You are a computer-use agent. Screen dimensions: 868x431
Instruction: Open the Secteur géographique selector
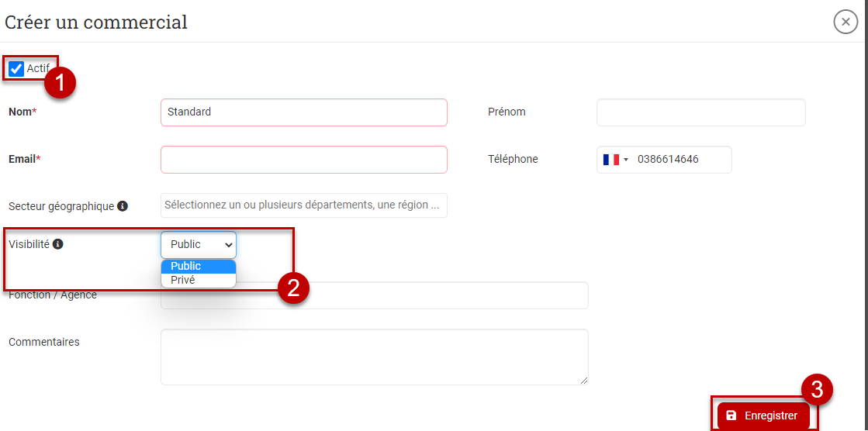tap(304, 205)
